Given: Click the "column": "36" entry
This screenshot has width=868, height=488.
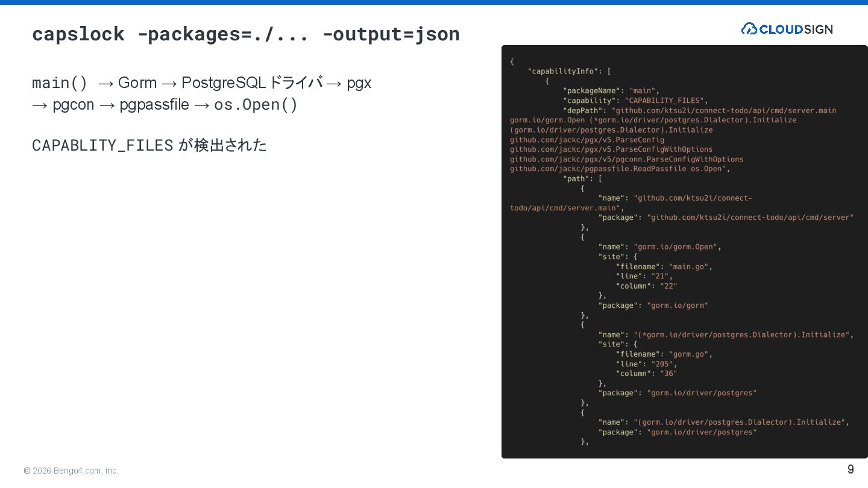Looking at the screenshot, I should [x=647, y=374].
